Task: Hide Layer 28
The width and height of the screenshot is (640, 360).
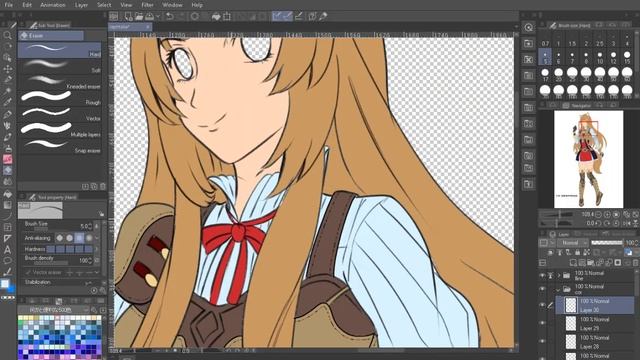Action: pos(542,341)
